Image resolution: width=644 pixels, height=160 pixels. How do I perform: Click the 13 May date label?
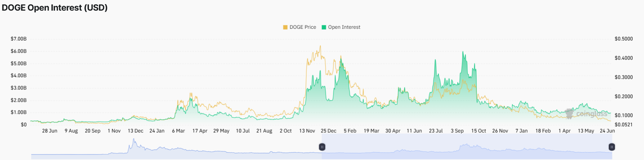pyautogui.click(x=586, y=131)
